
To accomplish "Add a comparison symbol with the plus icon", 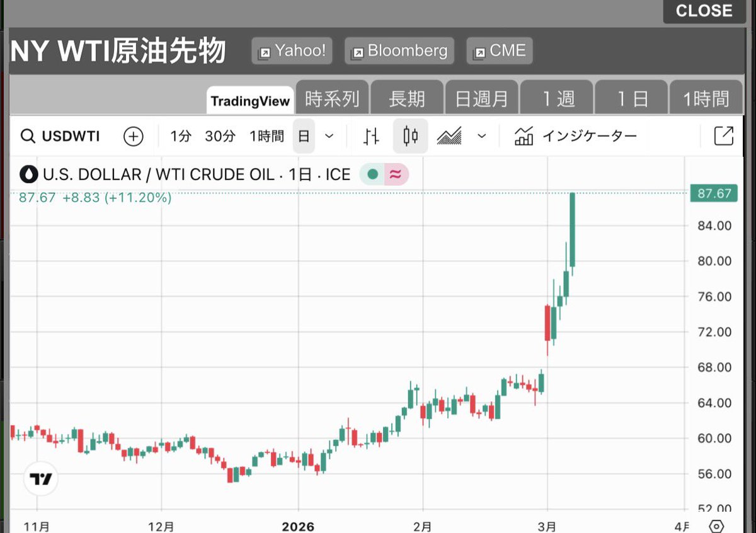I will coord(133,136).
